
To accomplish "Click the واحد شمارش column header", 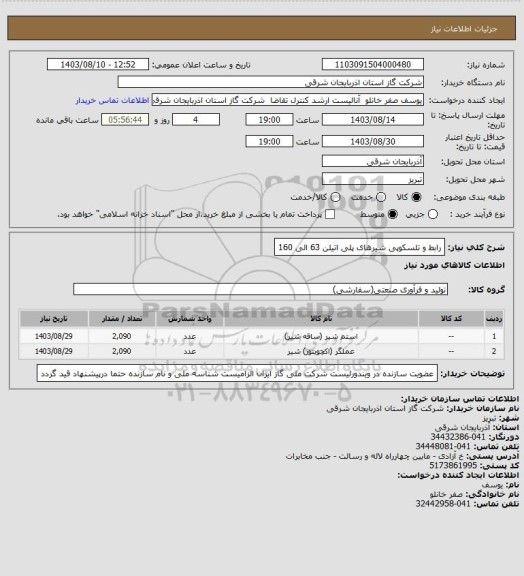I will click(x=190, y=318).
